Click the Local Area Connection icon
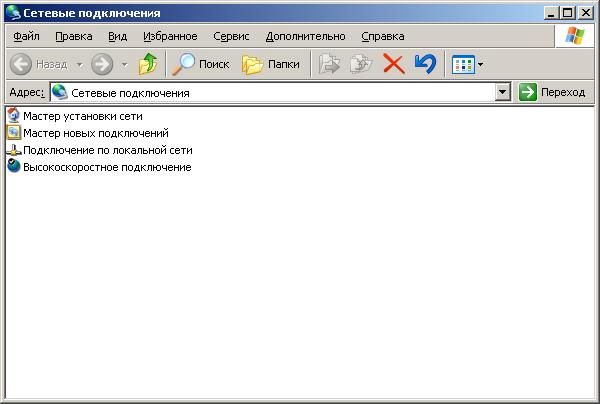 tap(14, 150)
